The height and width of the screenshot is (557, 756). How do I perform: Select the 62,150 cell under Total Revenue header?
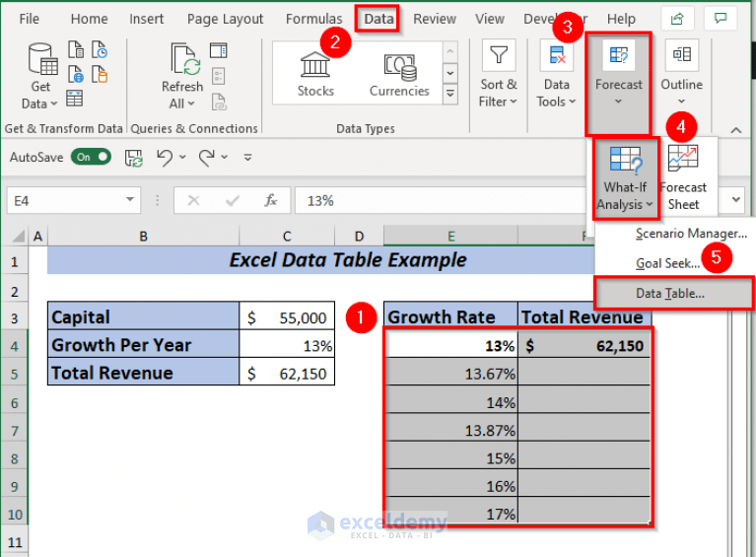[x=584, y=345]
